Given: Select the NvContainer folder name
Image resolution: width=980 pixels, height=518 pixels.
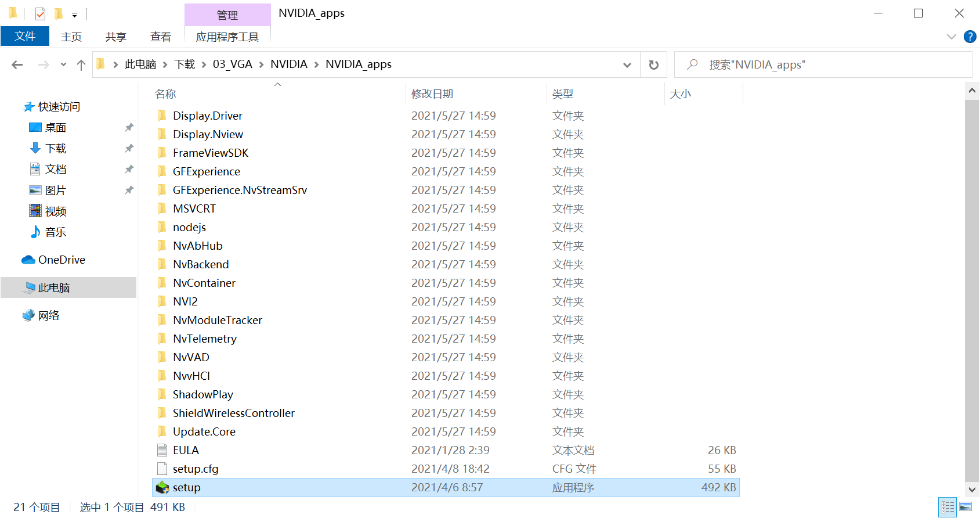Looking at the screenshot, I should point(204,283).
